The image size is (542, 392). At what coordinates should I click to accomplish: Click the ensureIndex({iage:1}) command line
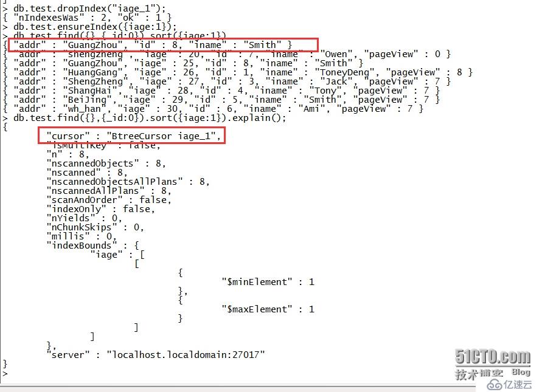(x=90, y=27)
